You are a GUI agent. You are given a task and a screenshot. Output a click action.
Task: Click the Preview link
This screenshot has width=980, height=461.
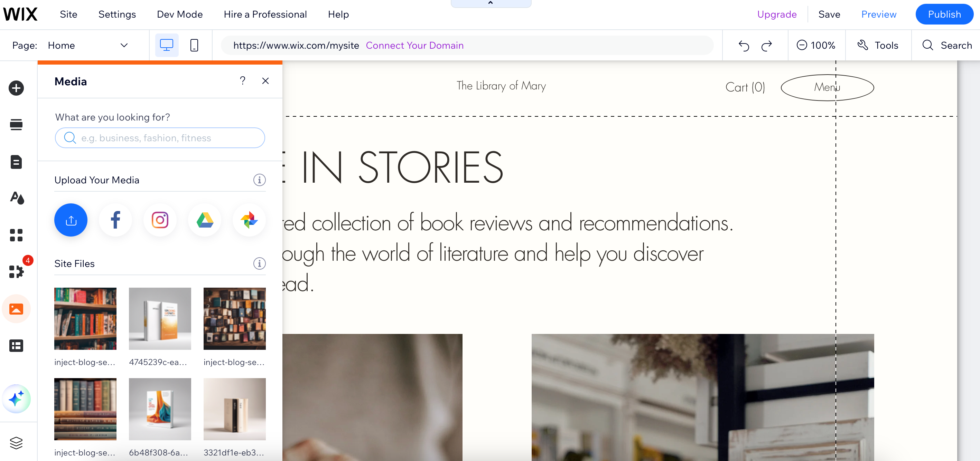tap(879, 15)
